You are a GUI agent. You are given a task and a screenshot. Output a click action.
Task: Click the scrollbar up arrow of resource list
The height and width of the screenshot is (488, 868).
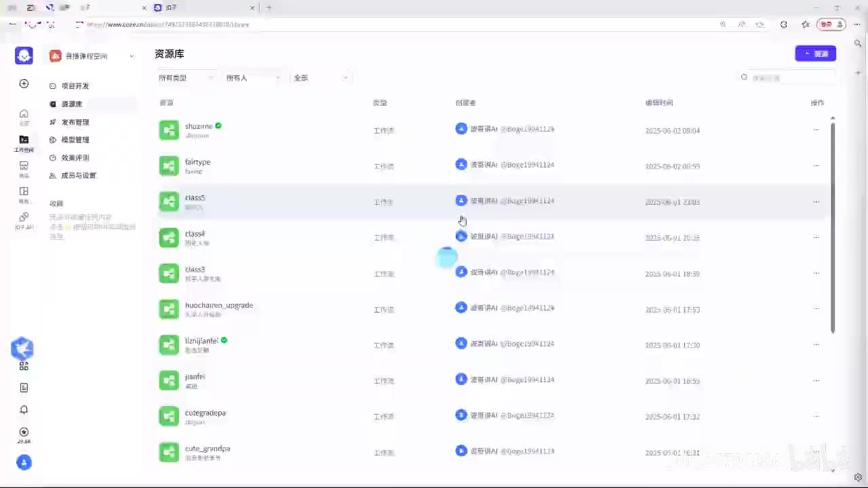(x=833, y=118)
